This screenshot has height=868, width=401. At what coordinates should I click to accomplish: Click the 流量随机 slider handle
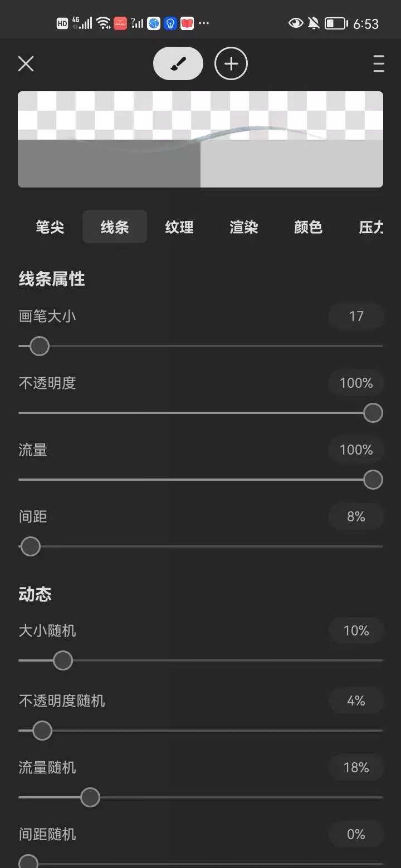[90, 797]
